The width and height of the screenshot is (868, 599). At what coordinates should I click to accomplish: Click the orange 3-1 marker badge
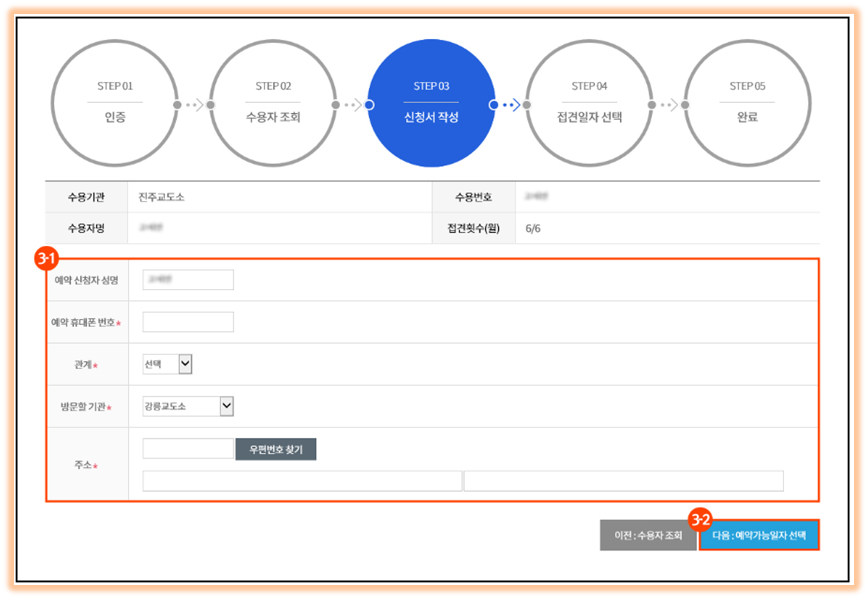pos(48,257)
